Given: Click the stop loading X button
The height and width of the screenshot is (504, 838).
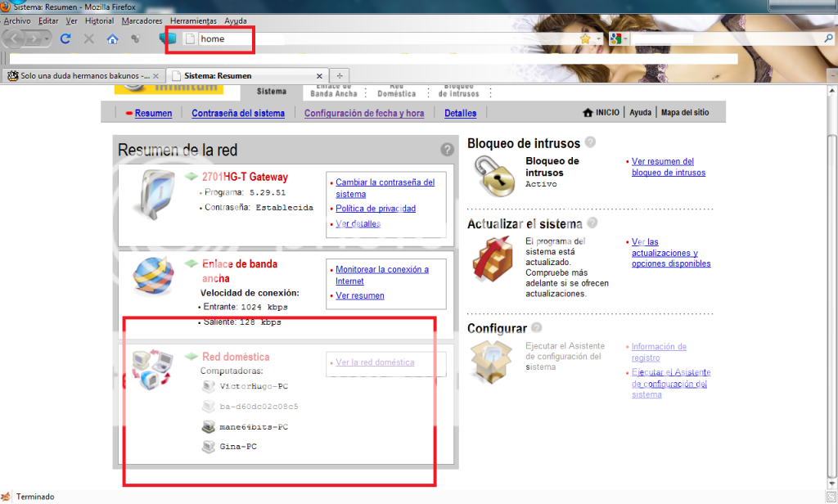Looking at the screenshot, I should [88, 38].
